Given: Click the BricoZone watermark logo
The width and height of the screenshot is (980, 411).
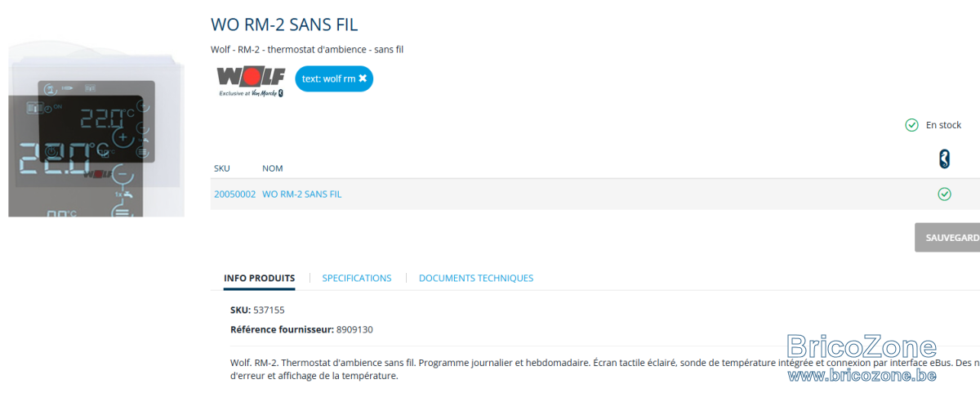Looking at the screenshot, I should (862, 348).
